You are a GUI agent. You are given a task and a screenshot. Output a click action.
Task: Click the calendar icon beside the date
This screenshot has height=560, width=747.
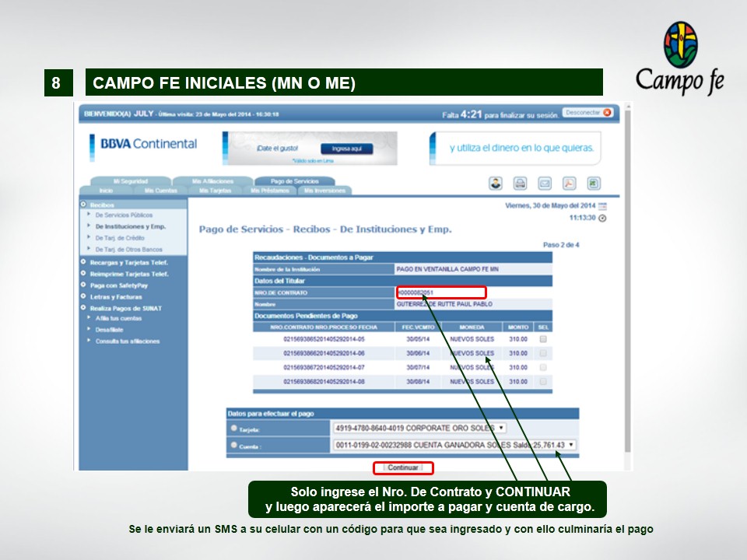(x=602, y=206)
